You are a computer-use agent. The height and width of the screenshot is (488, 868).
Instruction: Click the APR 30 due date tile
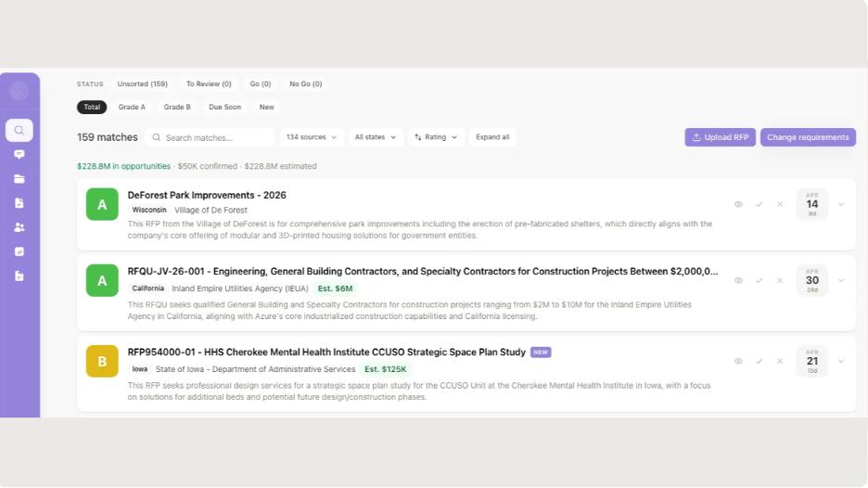[x=812, y=280]
